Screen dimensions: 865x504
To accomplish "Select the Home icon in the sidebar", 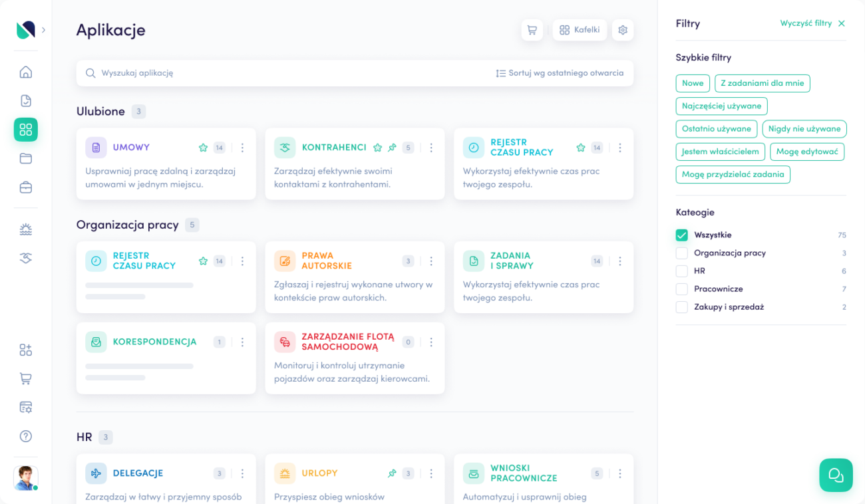I will 25,72.
